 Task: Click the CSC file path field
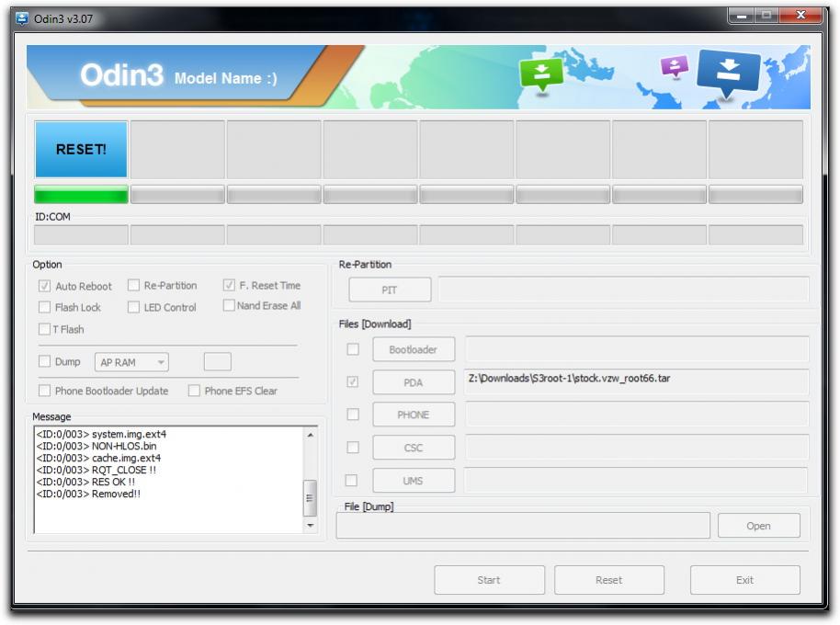pos(636,448)
